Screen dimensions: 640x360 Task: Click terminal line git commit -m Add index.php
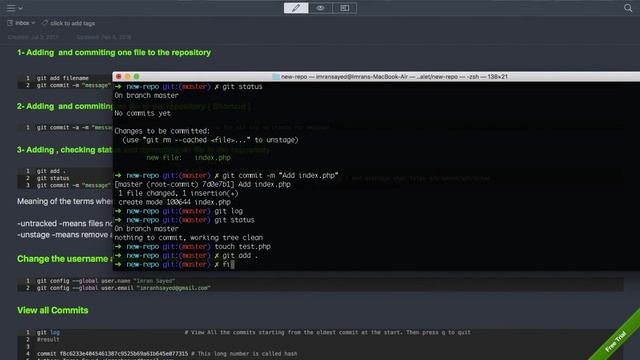pos(226,176)
